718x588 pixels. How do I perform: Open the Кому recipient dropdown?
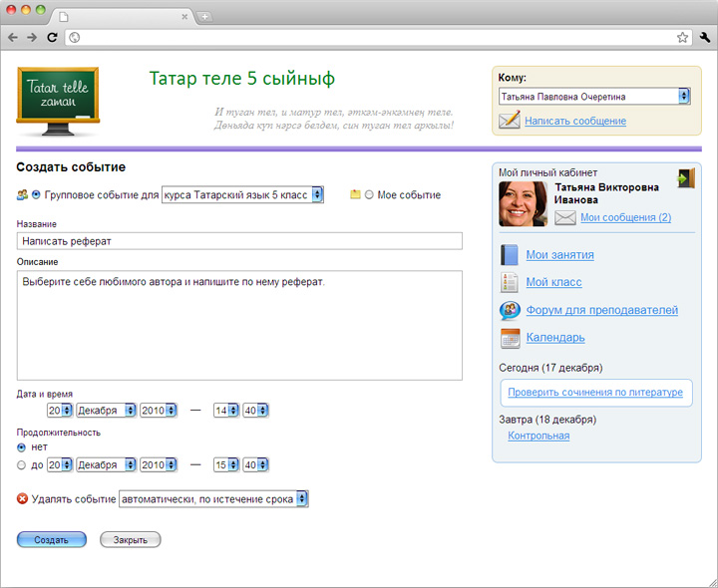(x=594, y=97)
